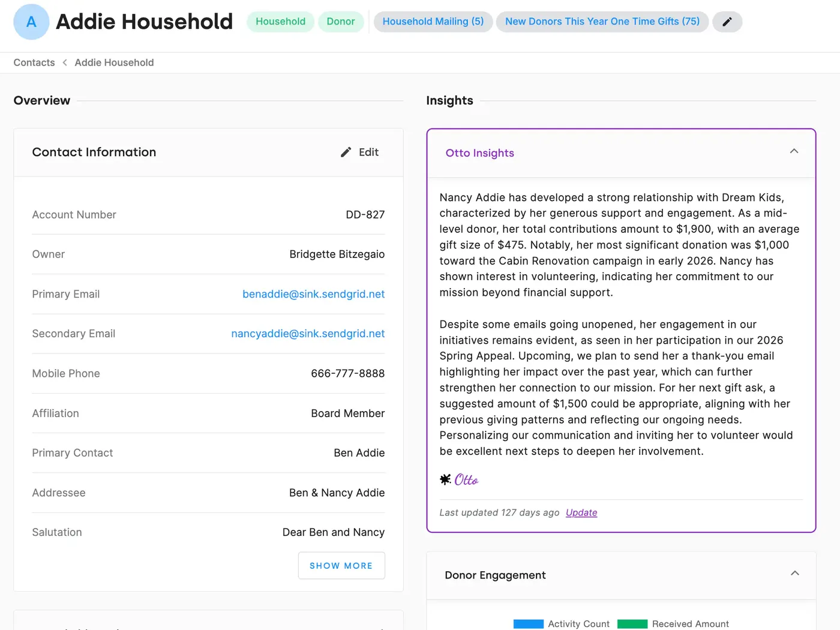Click the Donor Engagement heading
The height and width of the screenshot is (630, 840).
pos(496,575)
